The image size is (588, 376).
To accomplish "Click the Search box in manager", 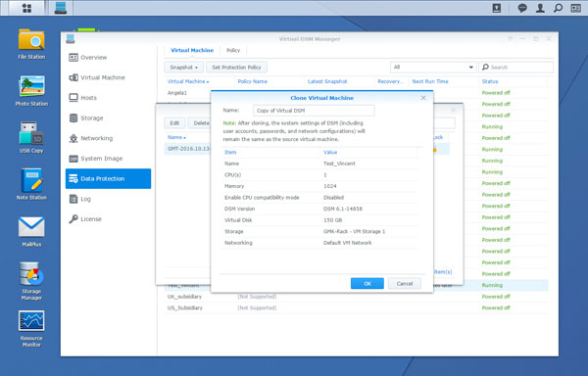I will coord(515,68).
